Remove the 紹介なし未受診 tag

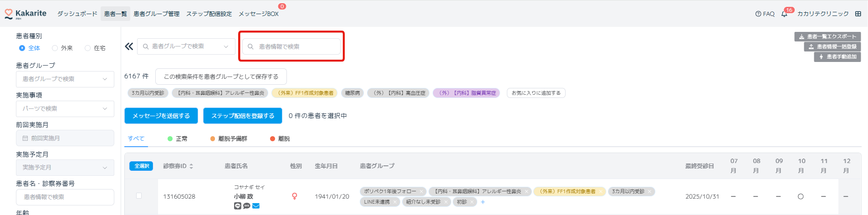[446, 202]
